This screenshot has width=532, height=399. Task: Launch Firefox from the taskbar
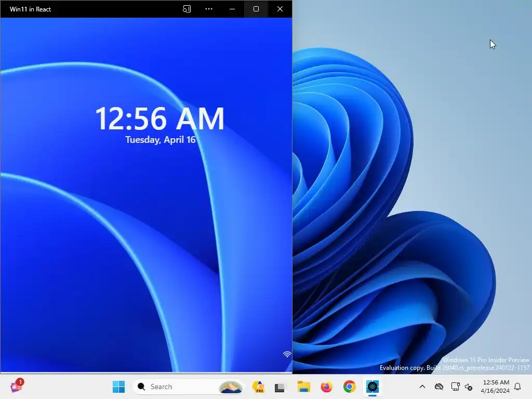pos(326,387)
